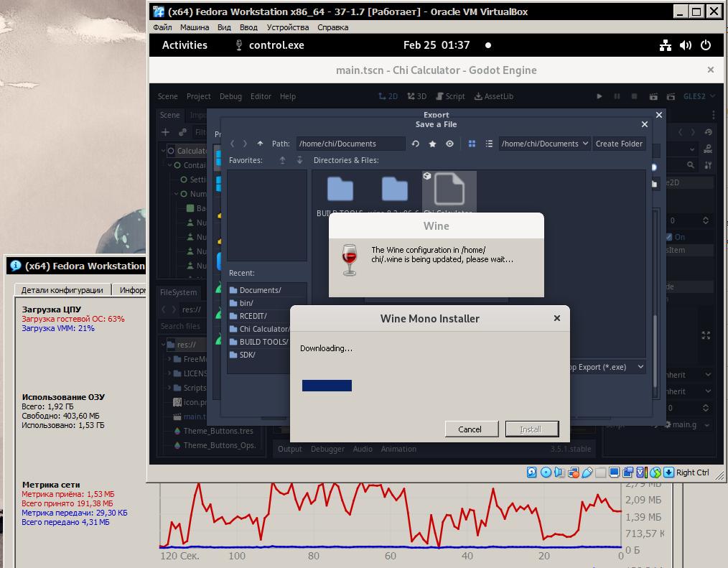Screen dimensions: 728x568
Task: Go to parent folder with the up arrow
Action: click(260, 144)
